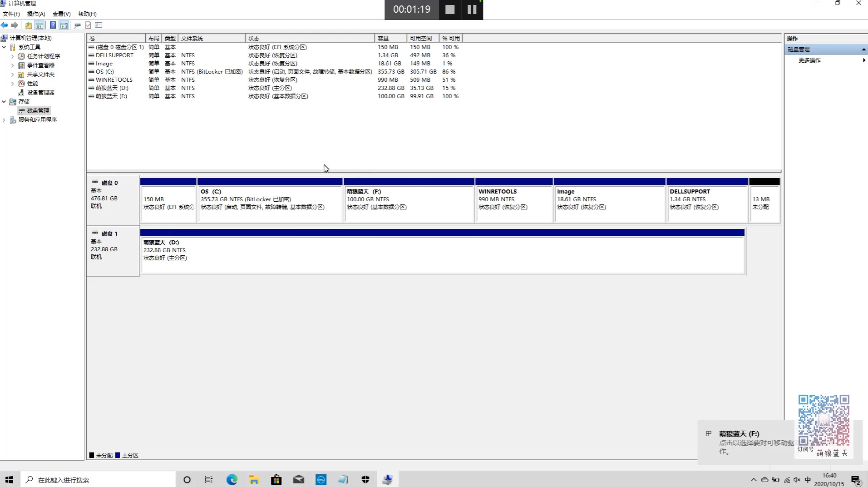Screen dimensions: 868x487
Task: Expand the 服务和应用程序 node
Action: click(4, 120)
